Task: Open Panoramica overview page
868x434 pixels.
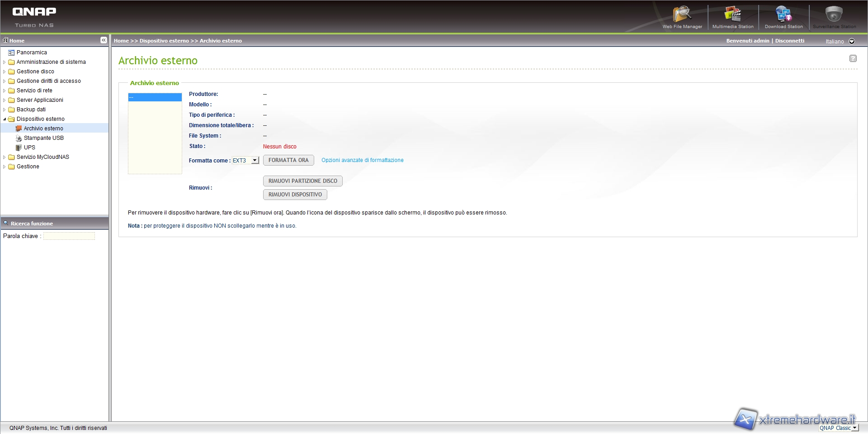Action: [32, 52]
